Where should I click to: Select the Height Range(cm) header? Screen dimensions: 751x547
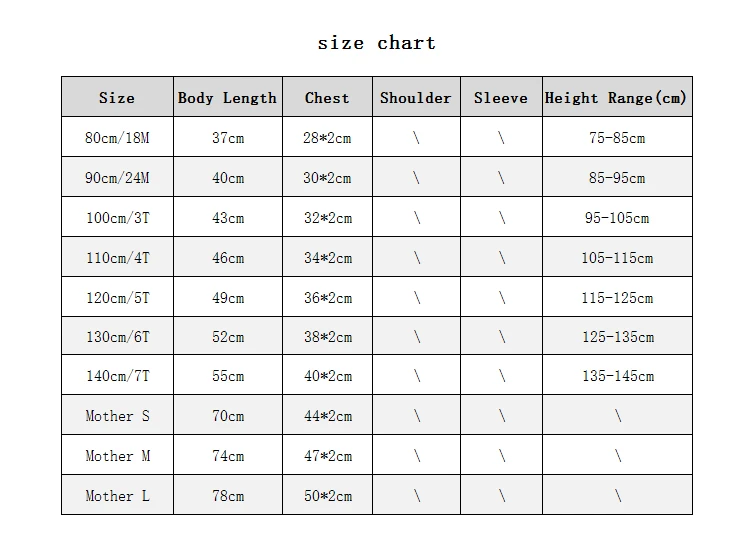617,97
